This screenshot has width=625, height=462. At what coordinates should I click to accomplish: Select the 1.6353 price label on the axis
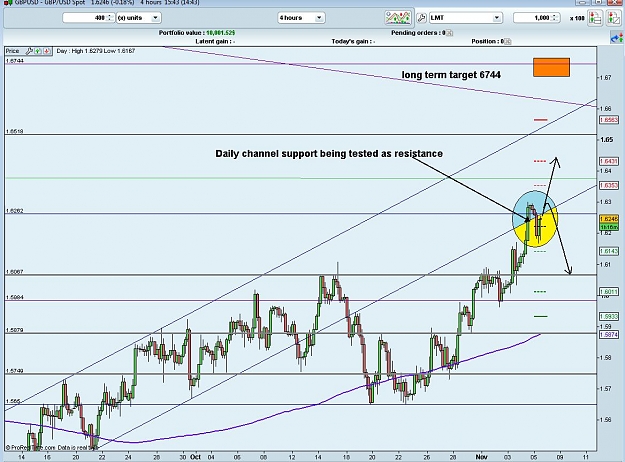[609, 185]
